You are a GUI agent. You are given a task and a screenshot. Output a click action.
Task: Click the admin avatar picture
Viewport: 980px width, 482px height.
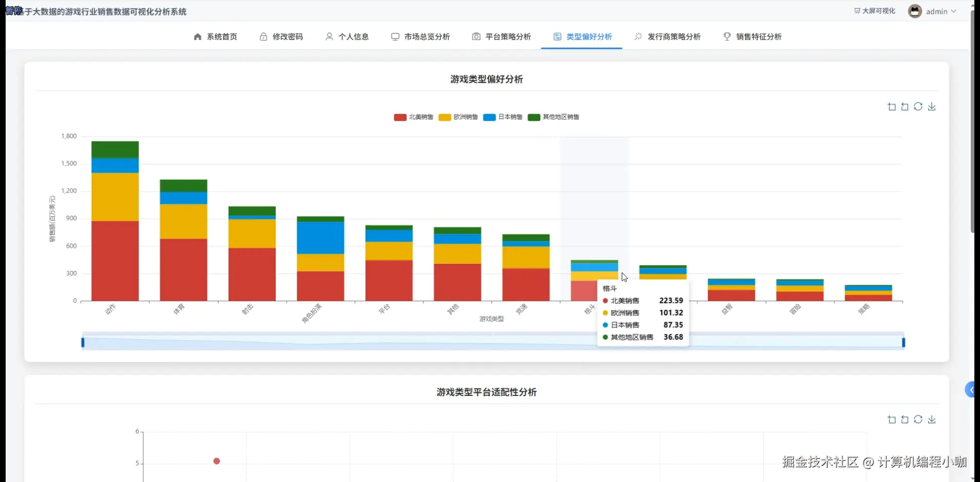point(915,11)
